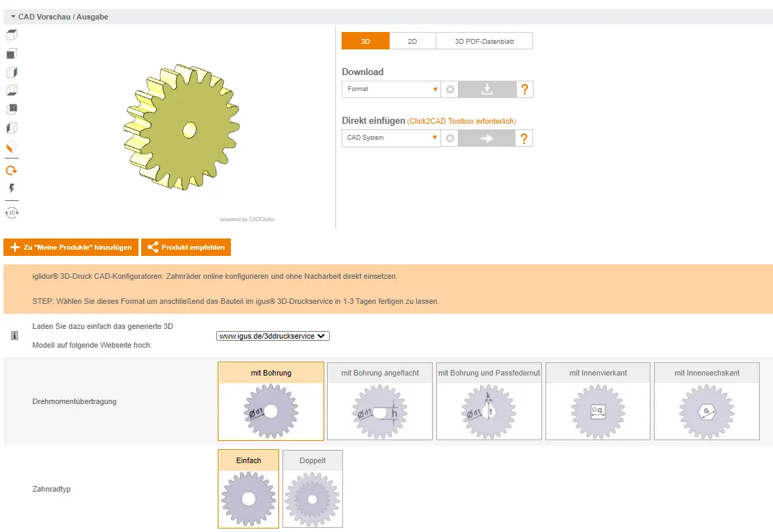Choose "Doppelt" gear type
The width and height of the screenshot is (773, 532).
point(312,489)
